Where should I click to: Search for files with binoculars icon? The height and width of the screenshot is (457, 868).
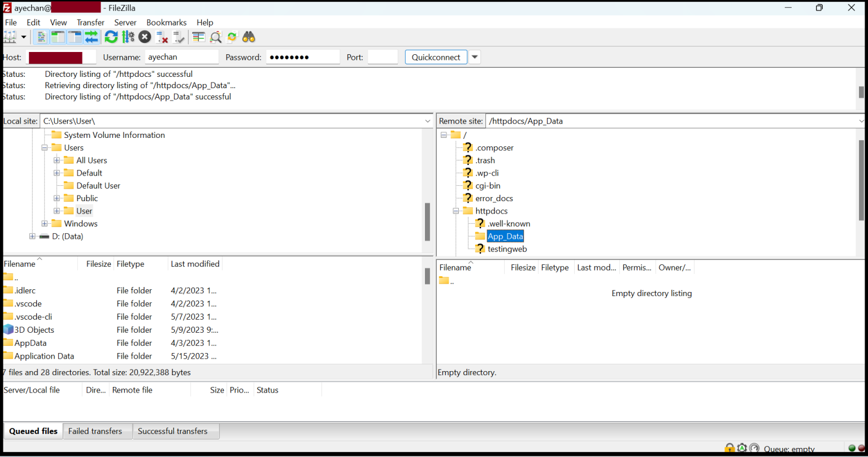249,37
